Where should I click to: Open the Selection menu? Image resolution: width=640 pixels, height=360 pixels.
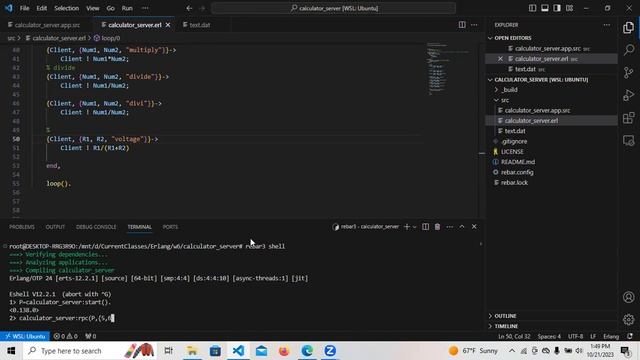tap(67, 8)
